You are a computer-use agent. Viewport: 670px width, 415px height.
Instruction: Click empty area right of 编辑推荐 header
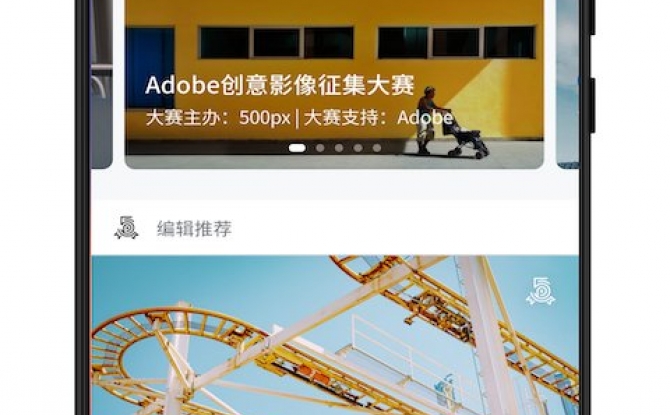point(406,229)
